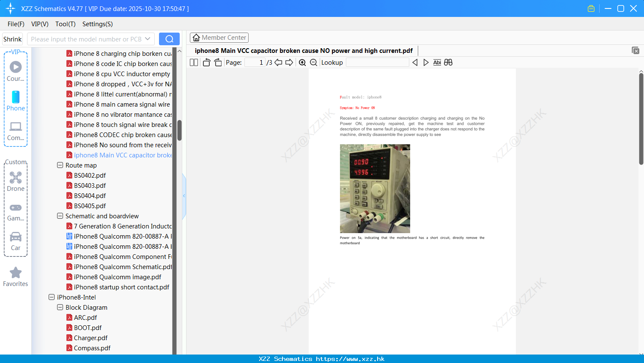Viewport: 644px width, 363px height.
Task: Go to next PDF page arrow
Action: point(289,63)
